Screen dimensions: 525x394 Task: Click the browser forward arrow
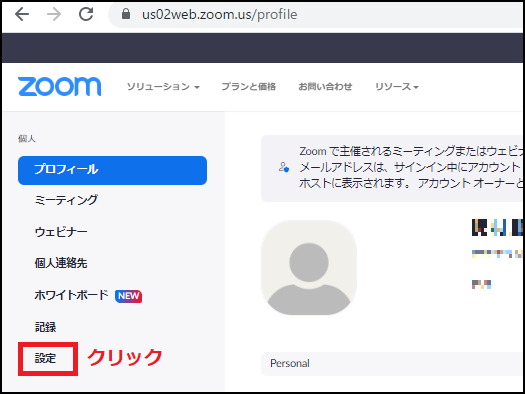point(54,14)
